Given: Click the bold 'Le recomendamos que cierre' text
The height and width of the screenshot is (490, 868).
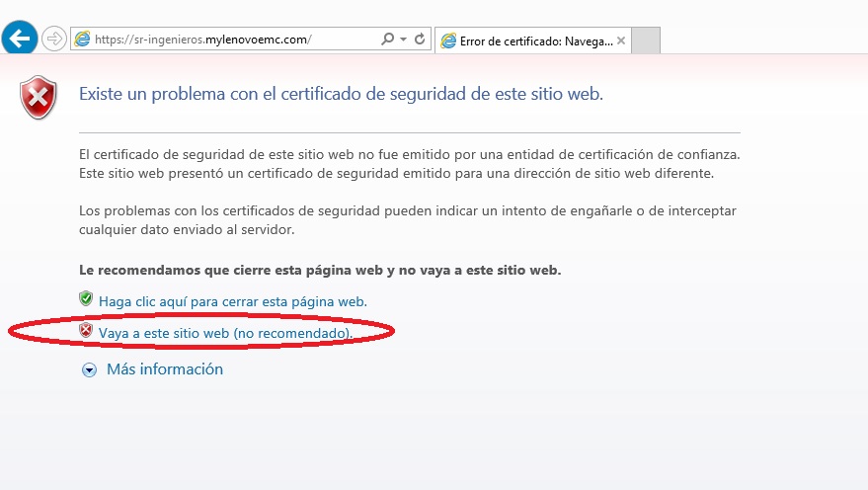Looking at the screenshot, I should click(x=319, y=270).
